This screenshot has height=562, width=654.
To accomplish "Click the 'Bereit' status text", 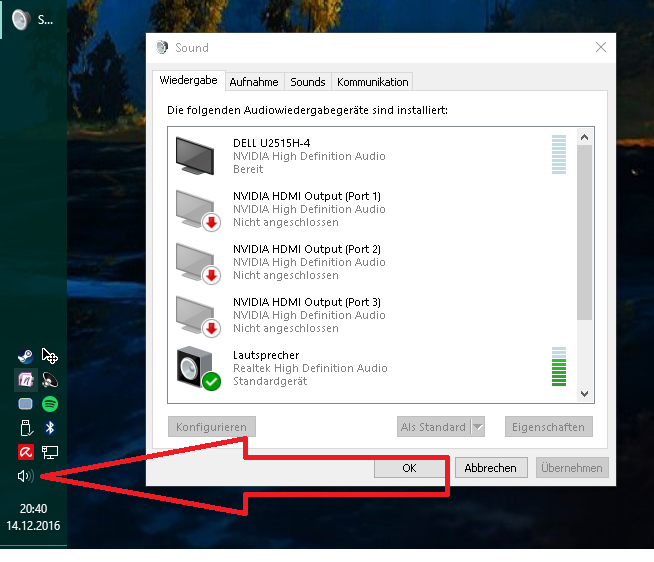I will [248, 169].
